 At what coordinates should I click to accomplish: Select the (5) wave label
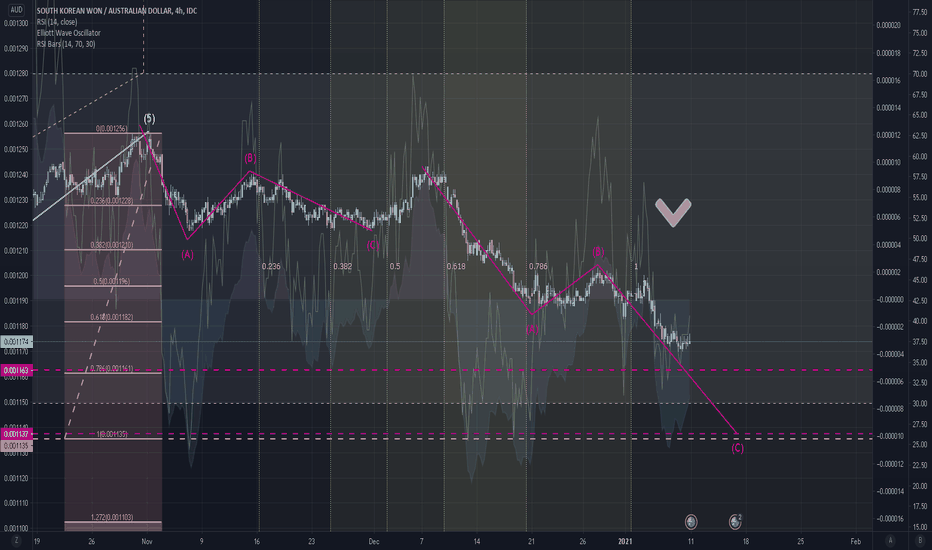point(149,118)
